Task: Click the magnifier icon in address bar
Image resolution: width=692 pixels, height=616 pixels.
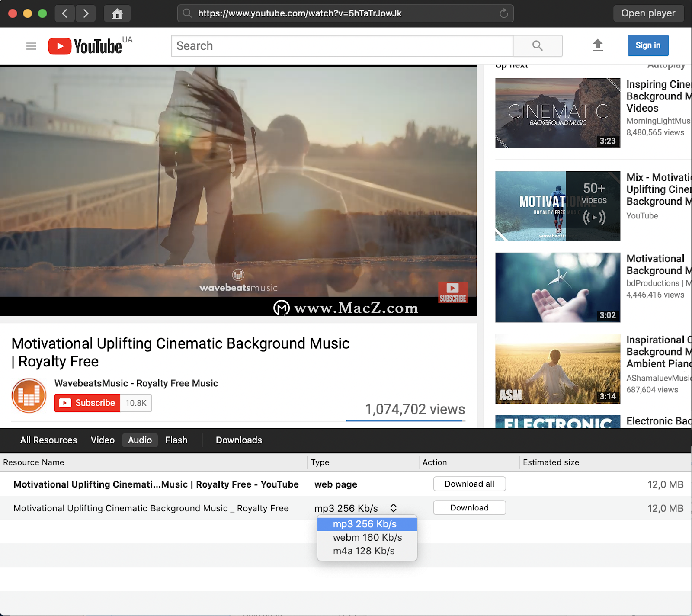Action: click(187, 13)
